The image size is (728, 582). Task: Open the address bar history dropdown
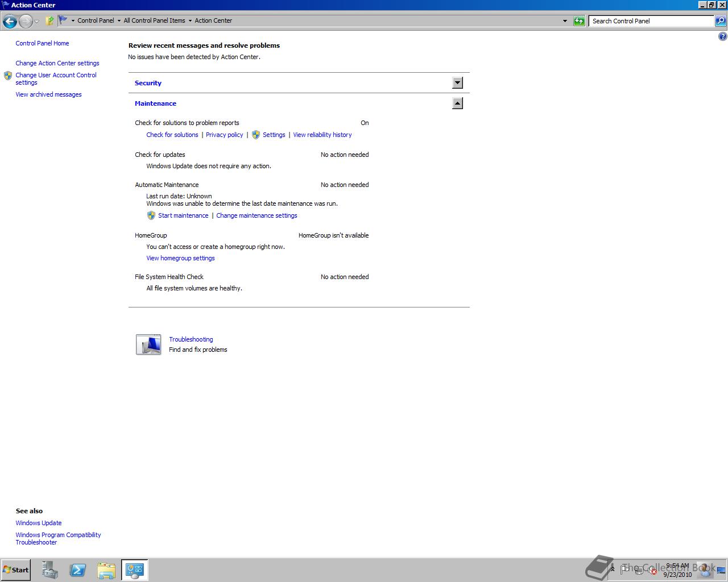click(x=565, y=21)
